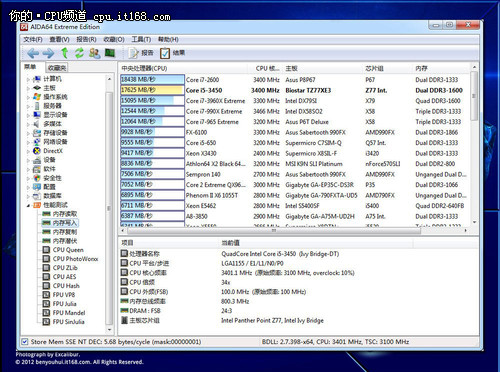
Task: Open the 帮助(H) menu
Action: pos(168,39)
